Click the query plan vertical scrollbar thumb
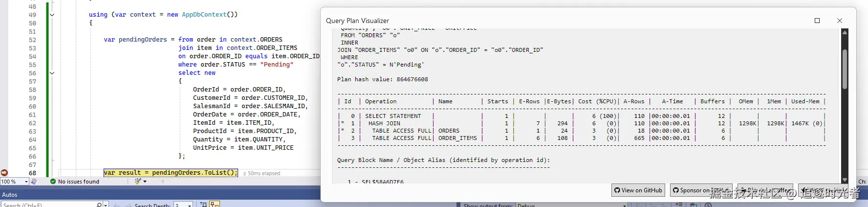Viewport: 868px width, 207px height. (x=845, y=69)
